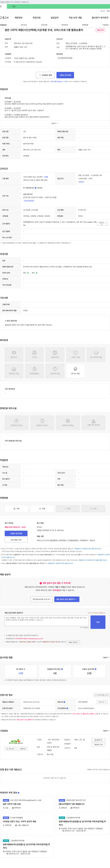Open the 채용정보 main menu
Screen dimensions: 110x868
pyautogui.click(x=18, y=18)
